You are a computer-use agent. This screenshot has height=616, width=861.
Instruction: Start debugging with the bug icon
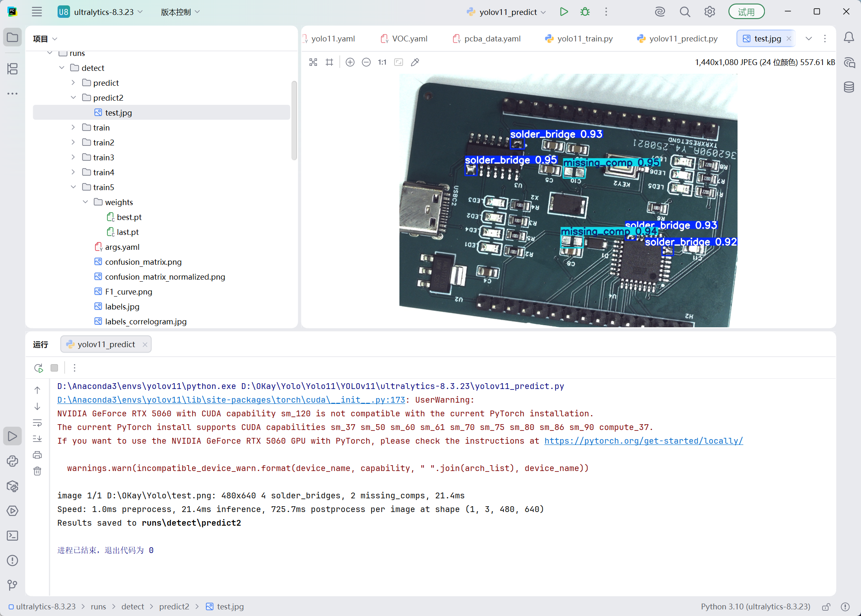tap(585, 12)
